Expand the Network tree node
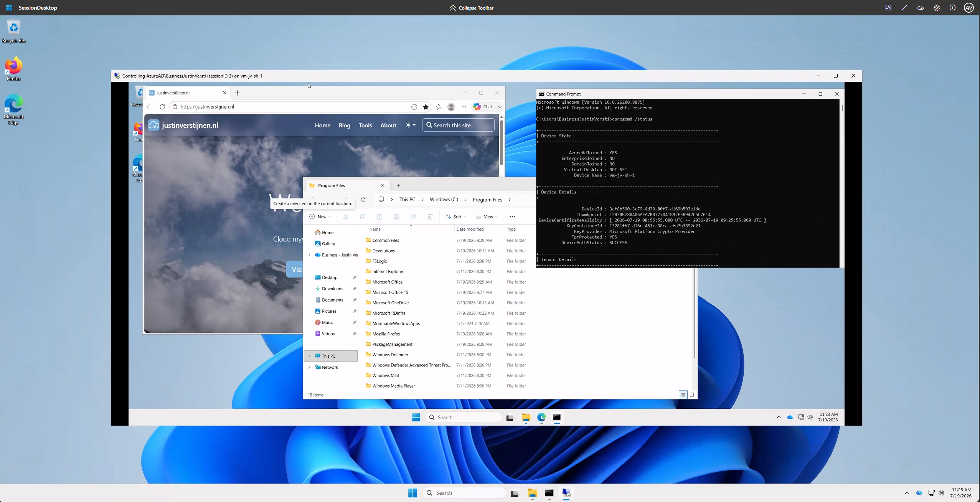The height and width of the screenshot is (502, 980). point(309,367)
